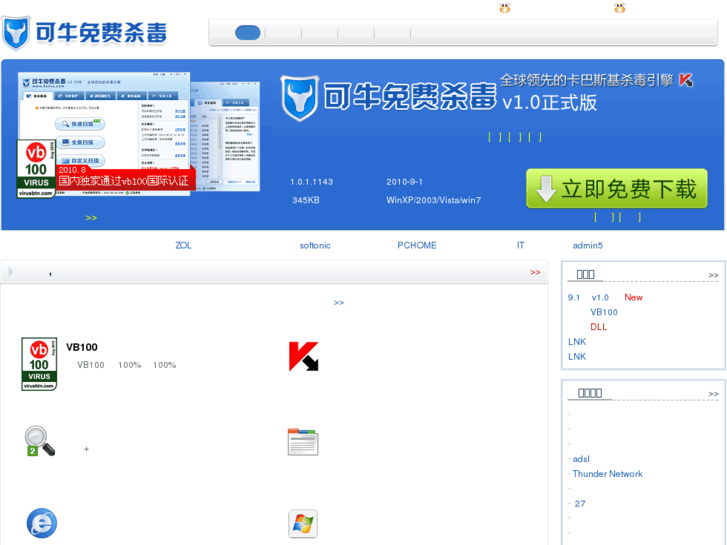Open the admin5 partner link
The width and height of the screenshot is (727, 545).
tap(587, 245)
